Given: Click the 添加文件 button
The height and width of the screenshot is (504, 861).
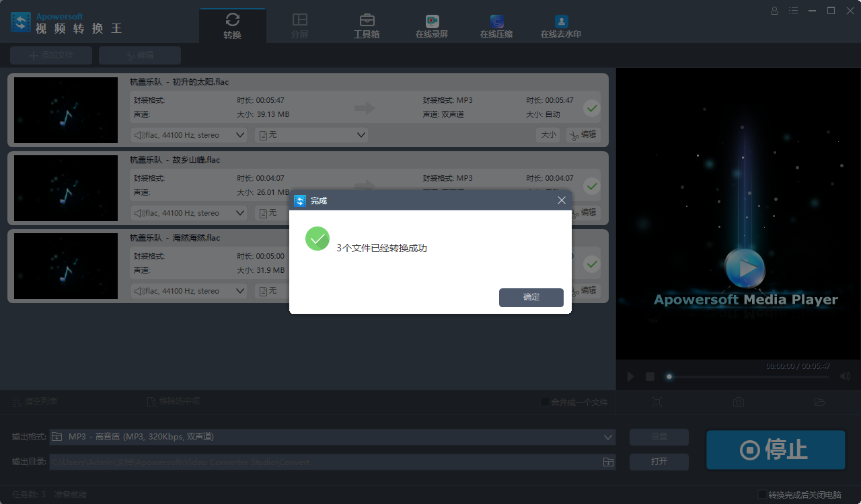Looking at the screenshot, I should click(51, 55).
